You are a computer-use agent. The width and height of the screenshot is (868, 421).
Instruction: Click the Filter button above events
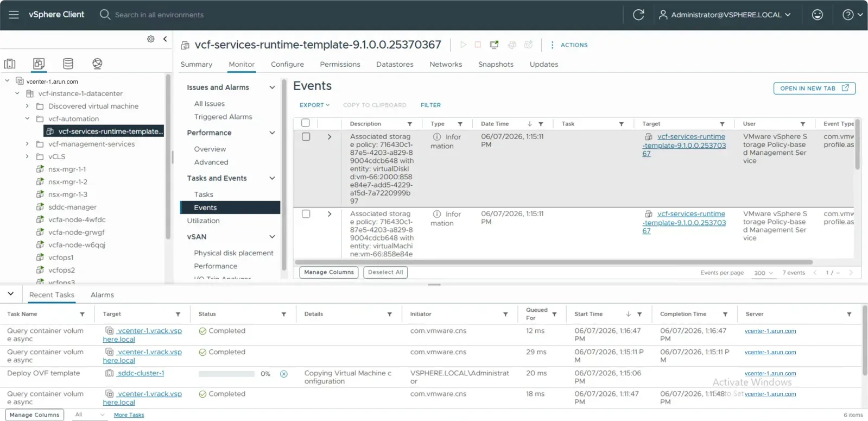(x=430, y=105)
